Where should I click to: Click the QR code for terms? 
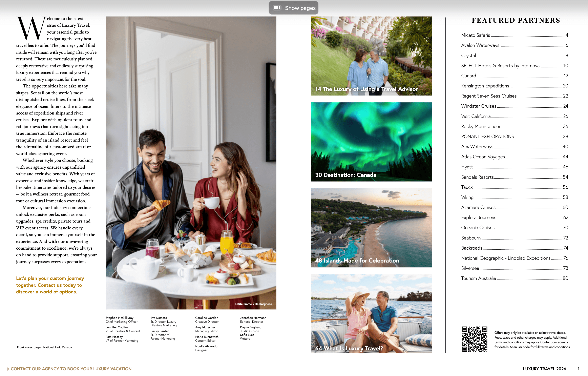pyautogui.click(x=475, y=339)
